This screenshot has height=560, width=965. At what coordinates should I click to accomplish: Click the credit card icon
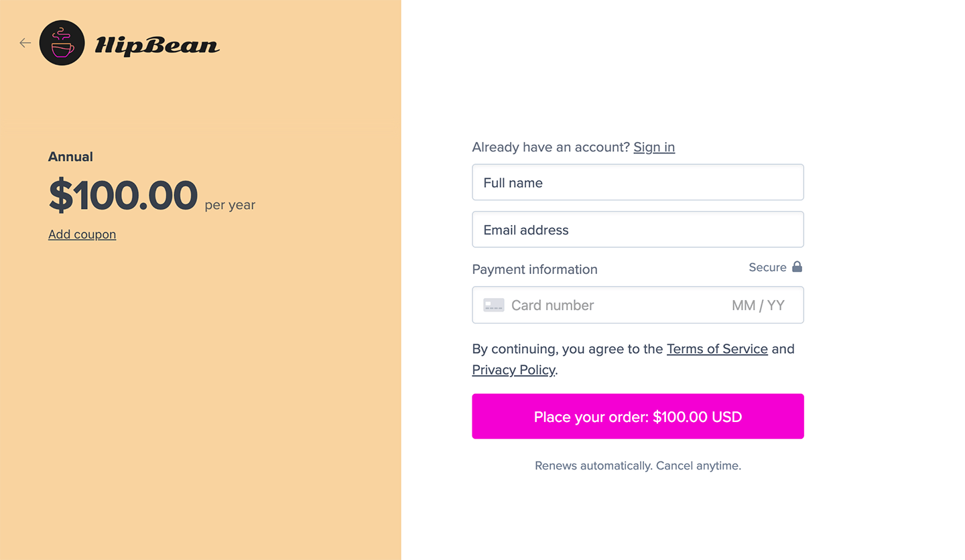click(x=494, y=305)
